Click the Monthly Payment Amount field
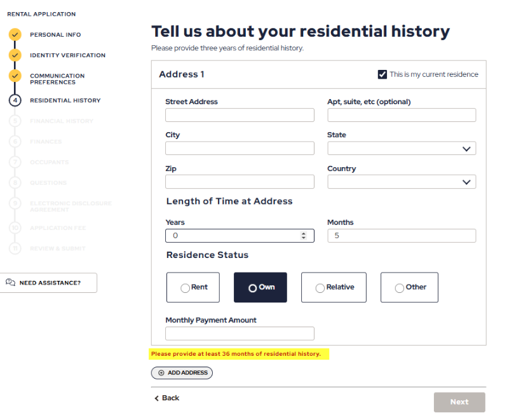Image resolution: width=507 pixels, height=420 pixels. click(240, 334)
